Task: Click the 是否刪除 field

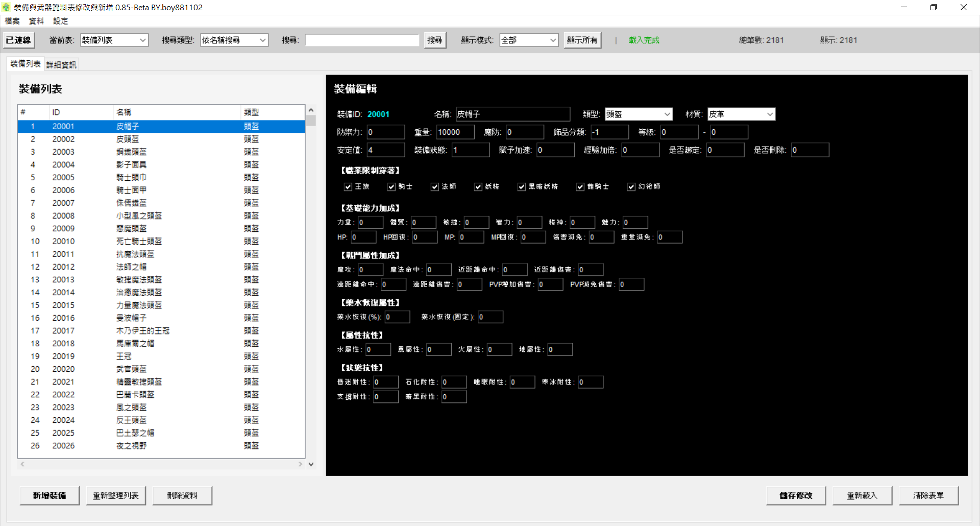Action: (810, 150)
